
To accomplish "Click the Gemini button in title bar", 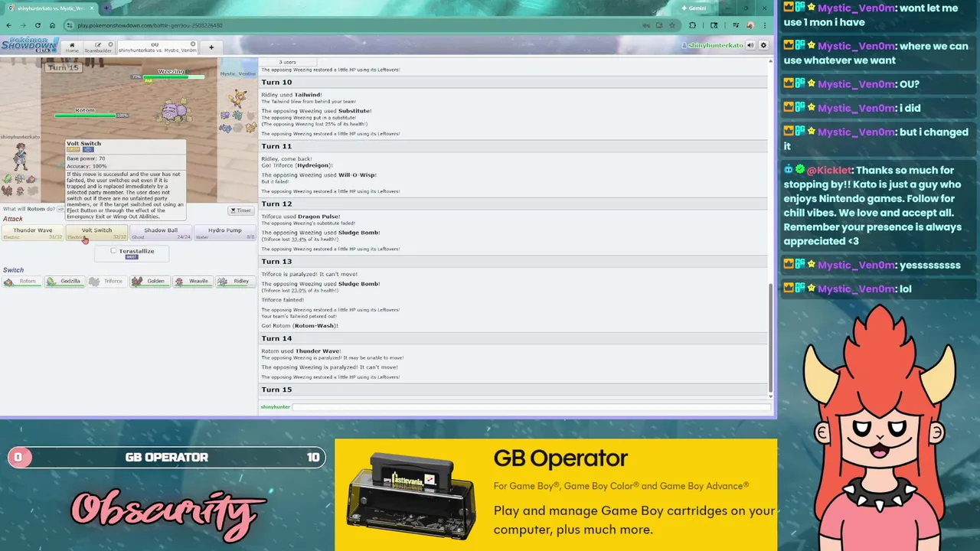I will (694, 8).
